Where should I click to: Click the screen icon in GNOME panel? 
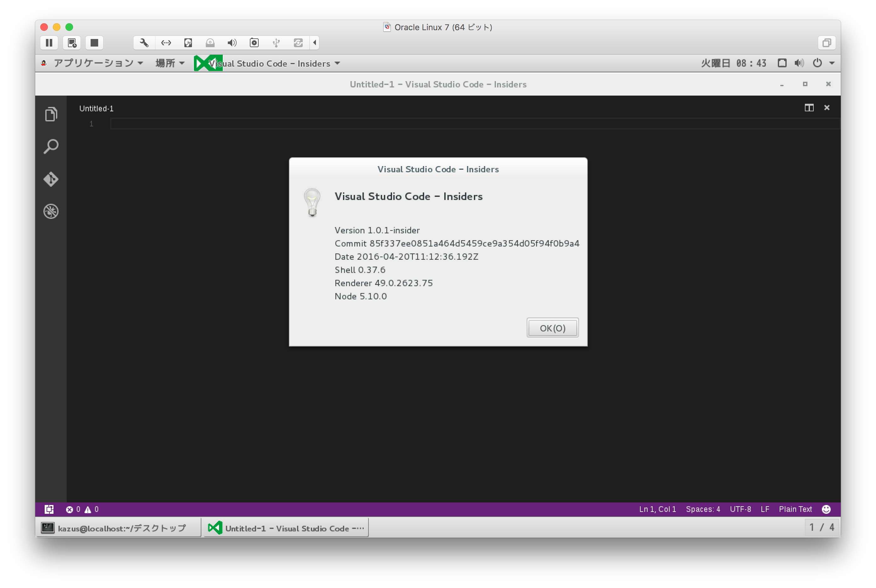(782, 63)
